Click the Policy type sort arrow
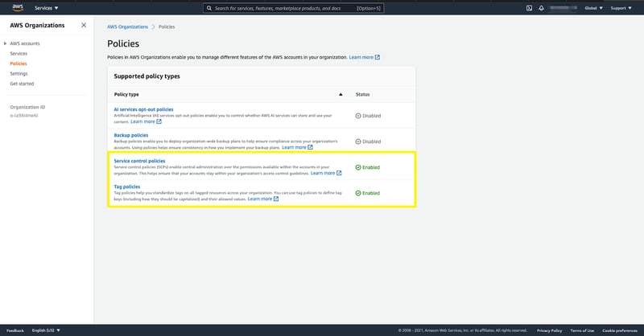The image size is (644, 336). (x=341, y=94)
